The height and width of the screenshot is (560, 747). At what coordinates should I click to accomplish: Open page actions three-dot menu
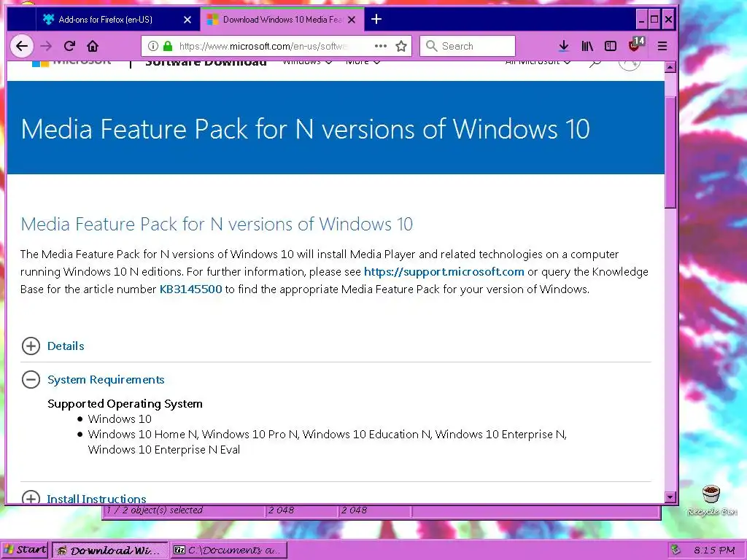[x=381, y=46]
